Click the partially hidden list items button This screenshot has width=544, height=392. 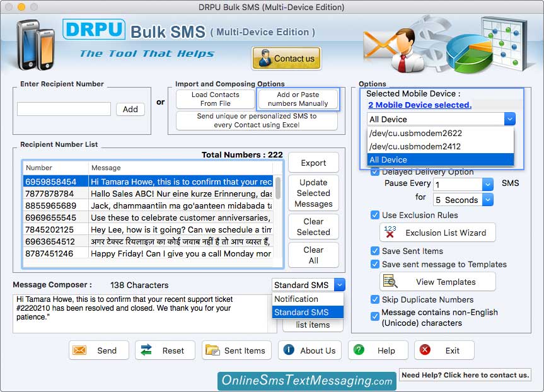click(313, 325)
